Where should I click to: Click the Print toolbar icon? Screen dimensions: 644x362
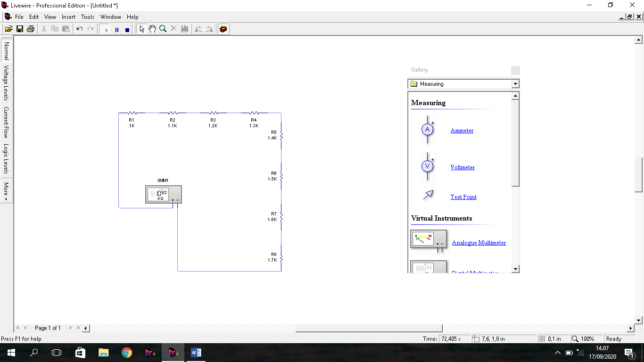click(31, 29)
